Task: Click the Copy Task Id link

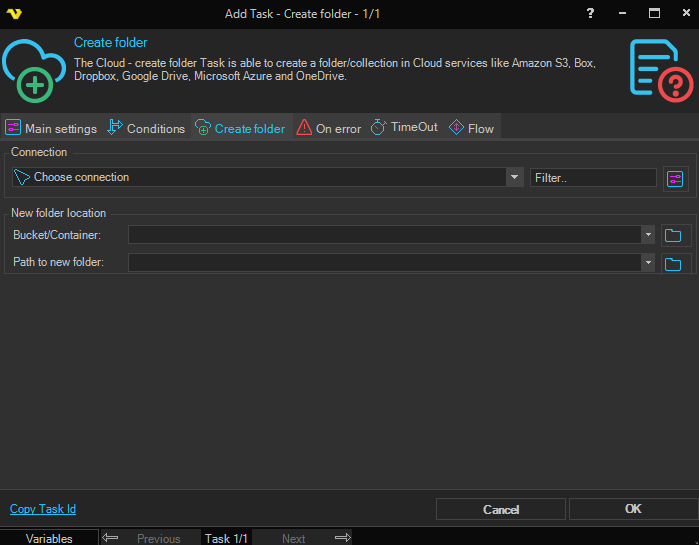Action: click(43, 509)
